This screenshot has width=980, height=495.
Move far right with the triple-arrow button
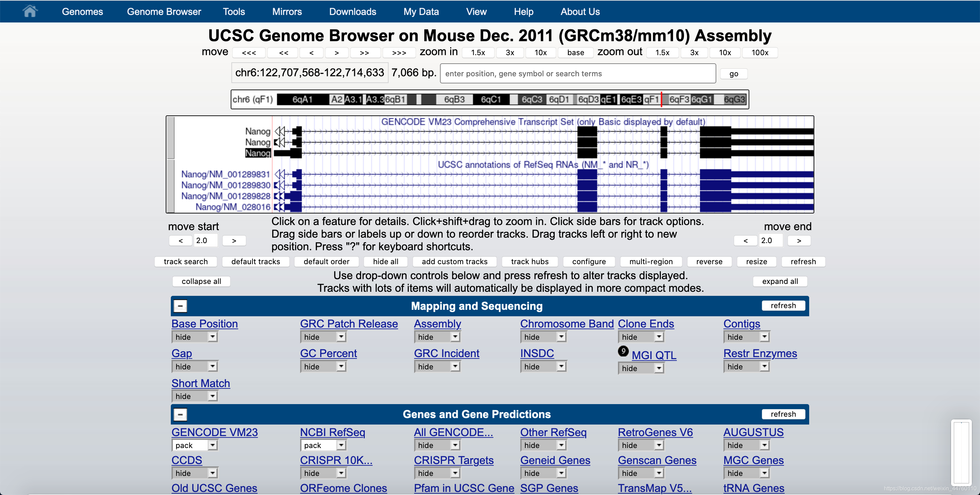click(399, 52)
